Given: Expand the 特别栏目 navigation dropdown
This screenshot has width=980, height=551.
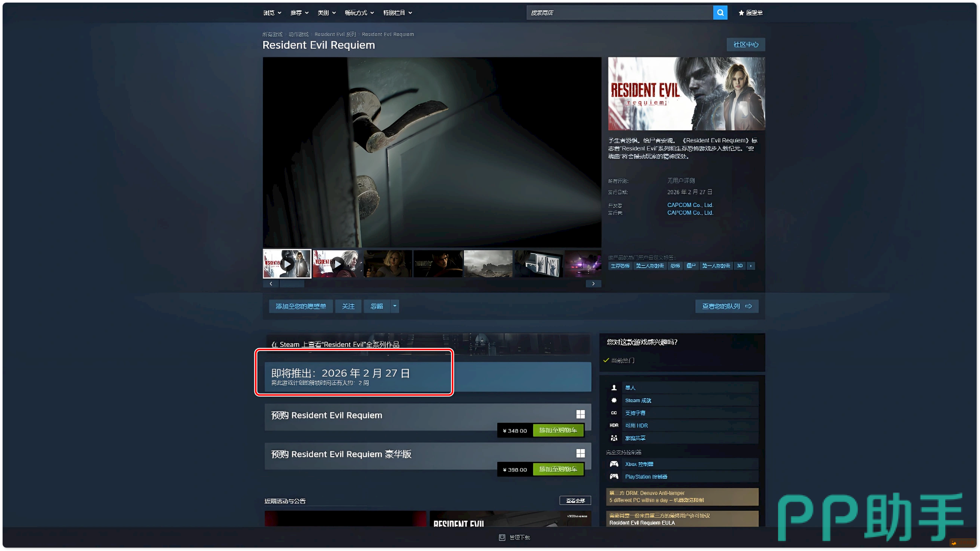Looking at the screenshot, I should coord(397,13).
